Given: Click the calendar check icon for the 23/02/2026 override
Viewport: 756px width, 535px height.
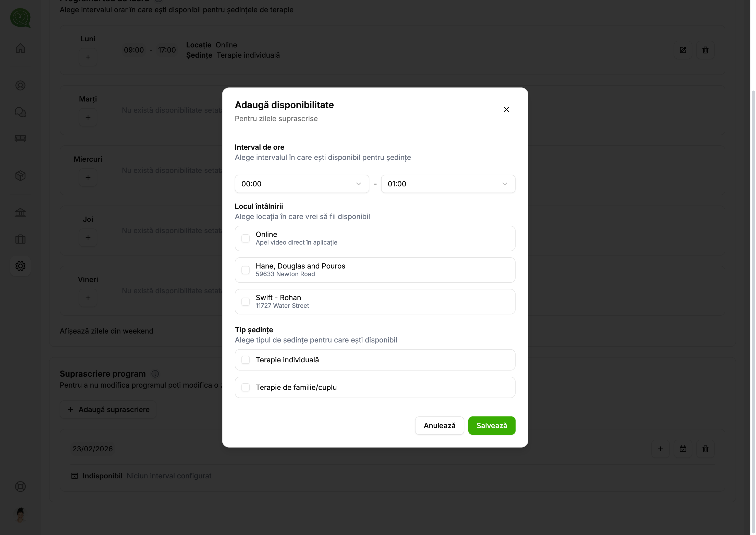Looking at the screenshot, I should (x=683, y=449).
